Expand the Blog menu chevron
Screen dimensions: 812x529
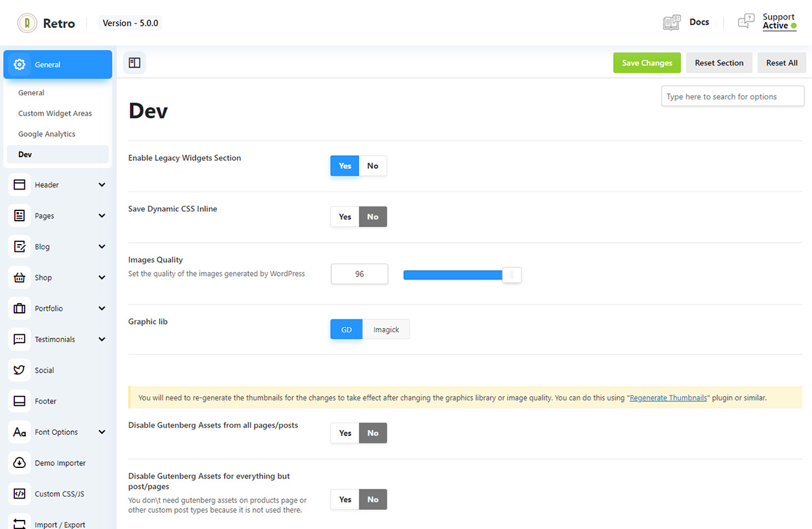[102, 247]
